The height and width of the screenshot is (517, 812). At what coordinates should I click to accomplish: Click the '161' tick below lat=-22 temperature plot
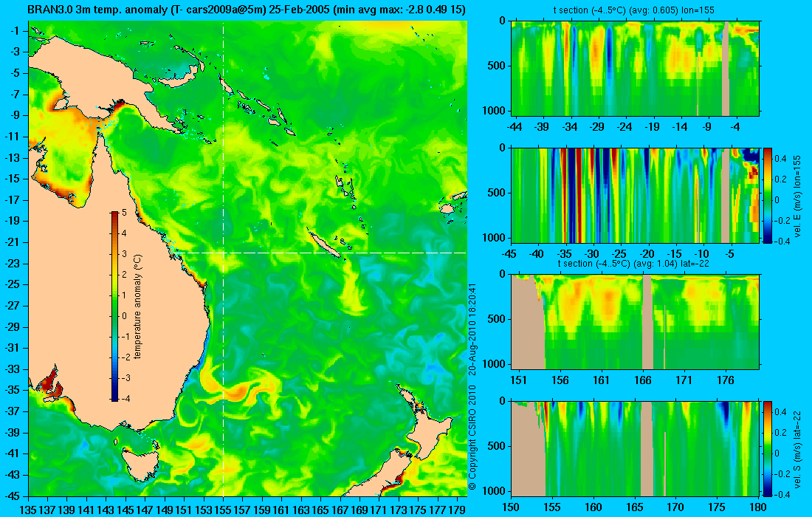pos(601,380)
